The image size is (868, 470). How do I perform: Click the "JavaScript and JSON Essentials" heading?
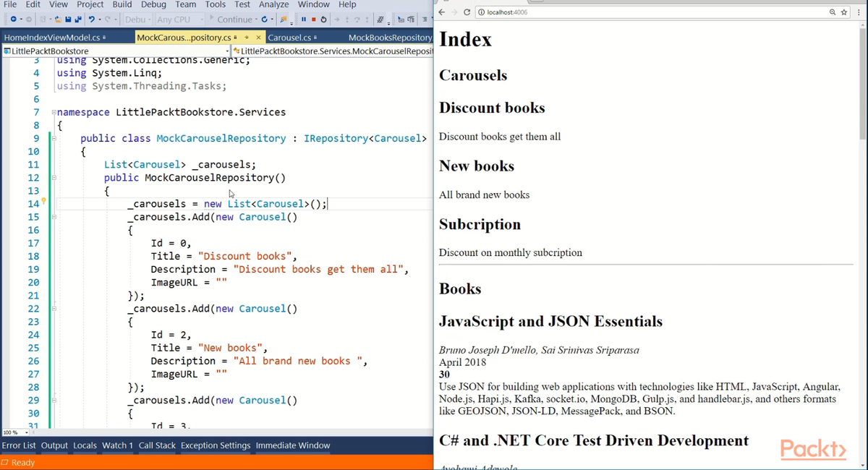(x=550, y=321)
